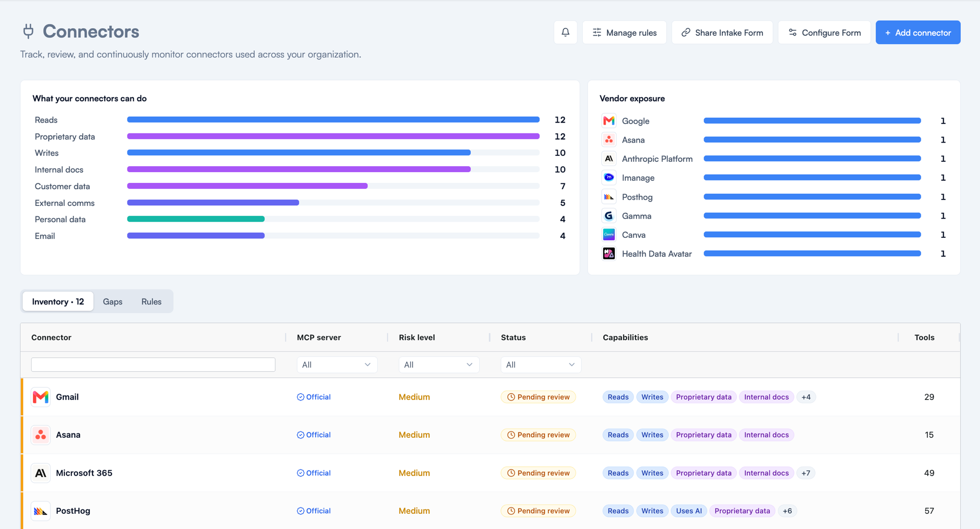Click the Uses AI tag on PostHog row
Viewport: 980px width, 529px height.
point(689,511)
